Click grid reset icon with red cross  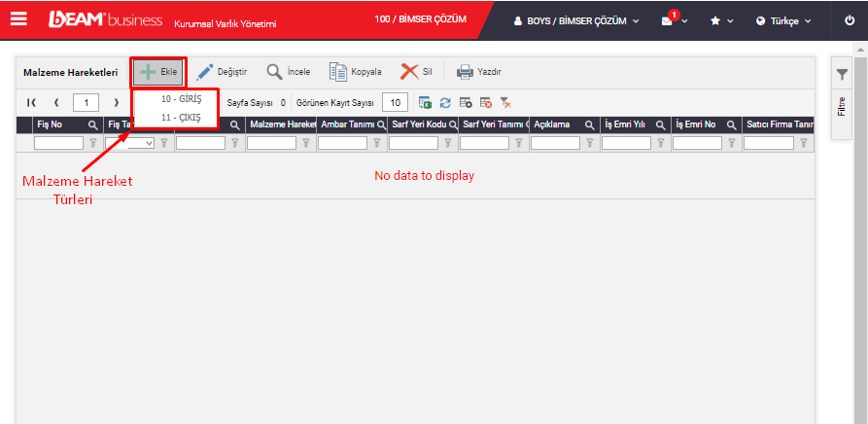tap(485, 102)
